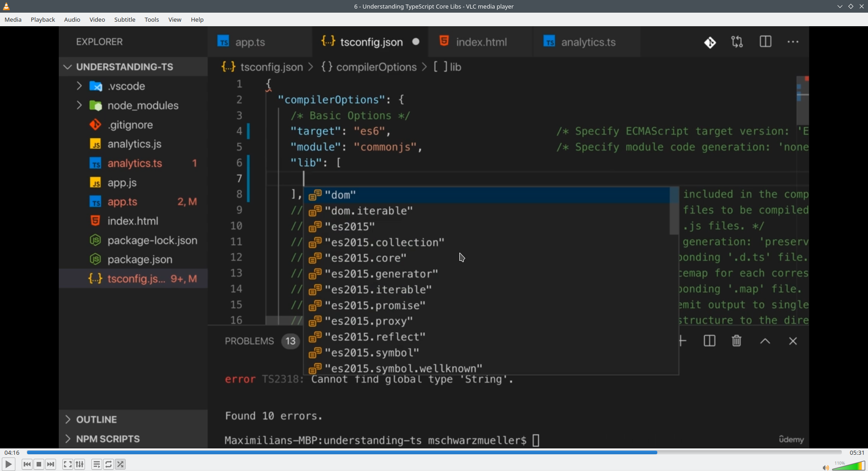
Task: Switch to the app.ts editor tab
Action: pos(259,42)
